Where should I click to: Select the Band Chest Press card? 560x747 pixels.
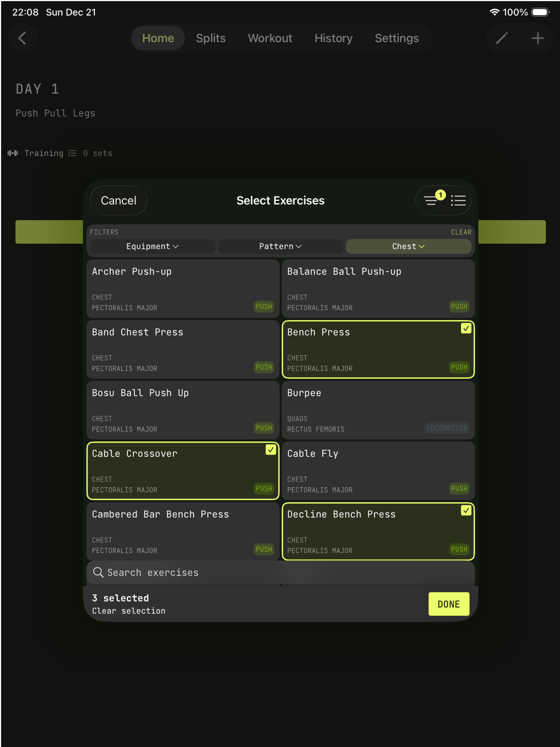pyautogui.click(x=183, y=349)
